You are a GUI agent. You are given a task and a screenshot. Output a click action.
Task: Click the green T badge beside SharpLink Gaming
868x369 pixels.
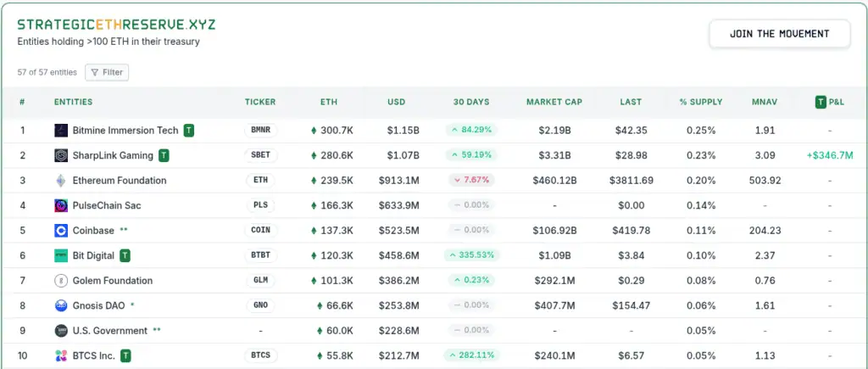[164, 156]
